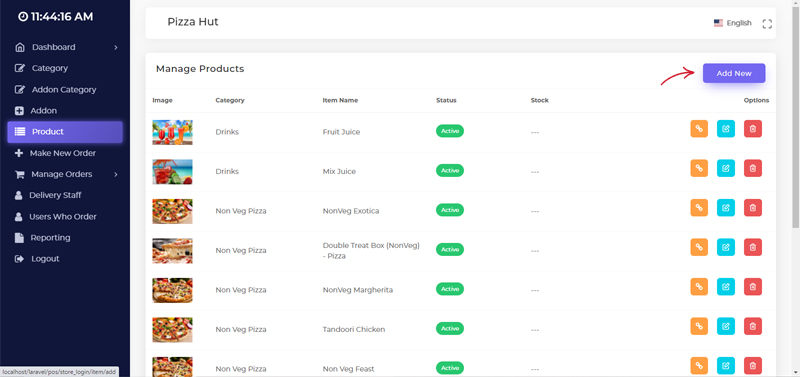Viewport: 800px width, 377px height.
Task: Click the Fruit Juice product thumbnail
Action: 172,132
